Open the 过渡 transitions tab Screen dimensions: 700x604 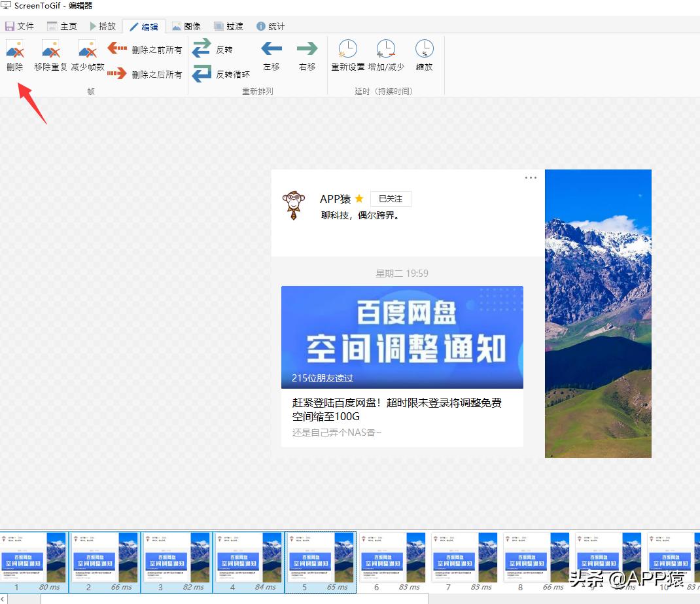(x=228, y=26)
